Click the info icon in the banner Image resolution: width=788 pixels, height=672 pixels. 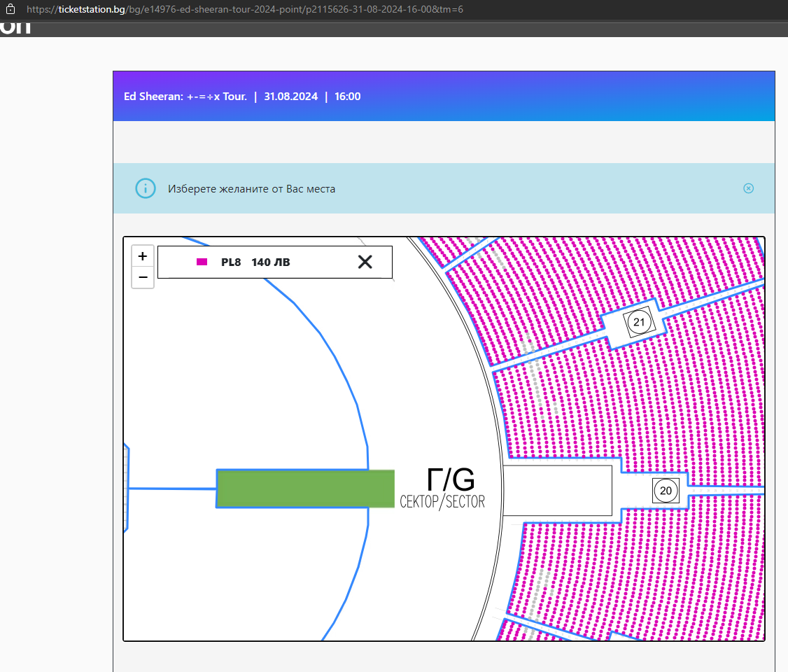[x=145, y=188]
